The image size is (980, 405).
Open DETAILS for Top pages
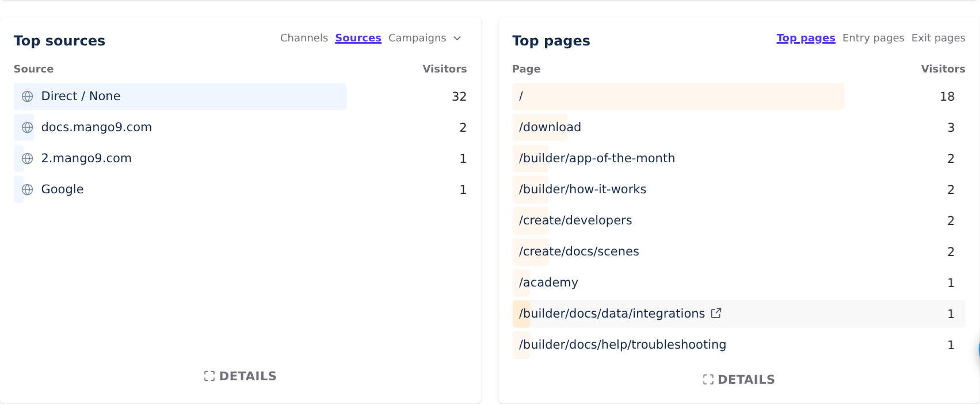(x=739, y=380)
